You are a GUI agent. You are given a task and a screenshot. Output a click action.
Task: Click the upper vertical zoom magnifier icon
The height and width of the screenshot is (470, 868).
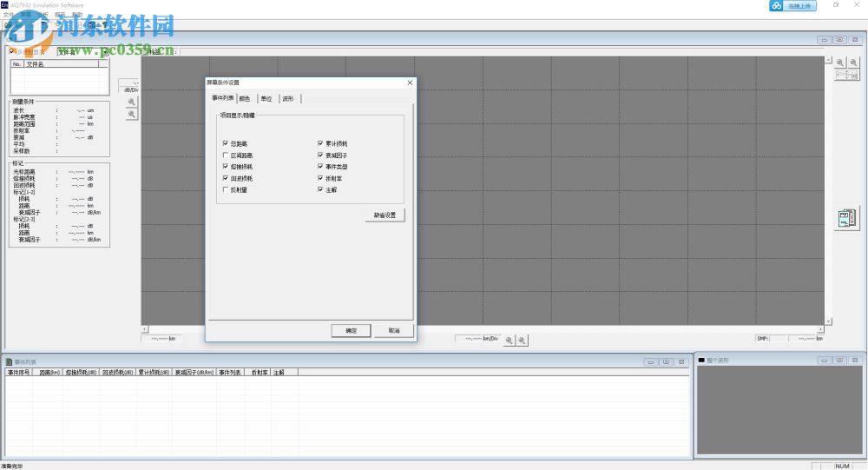pos(132,102)
